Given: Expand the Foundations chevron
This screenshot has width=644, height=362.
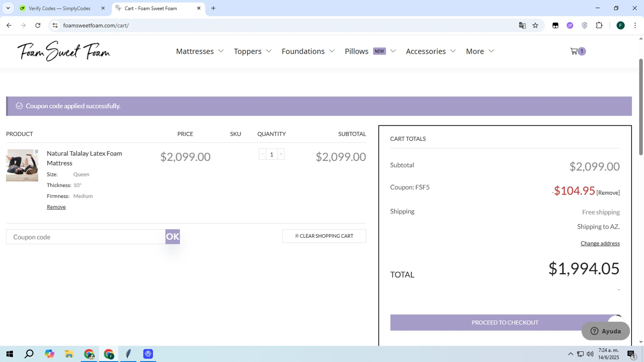Looking at the screenshot, I should (332, 51).
